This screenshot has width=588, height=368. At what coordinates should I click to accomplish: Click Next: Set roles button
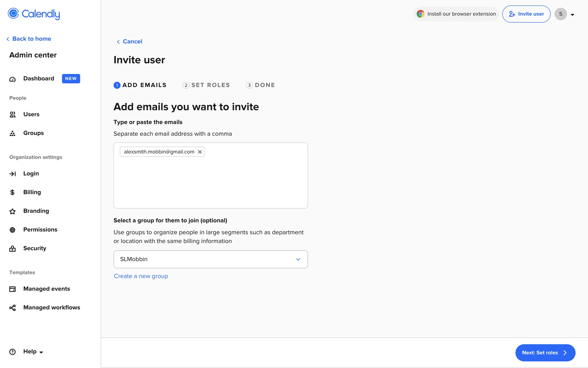click(545, 353)
